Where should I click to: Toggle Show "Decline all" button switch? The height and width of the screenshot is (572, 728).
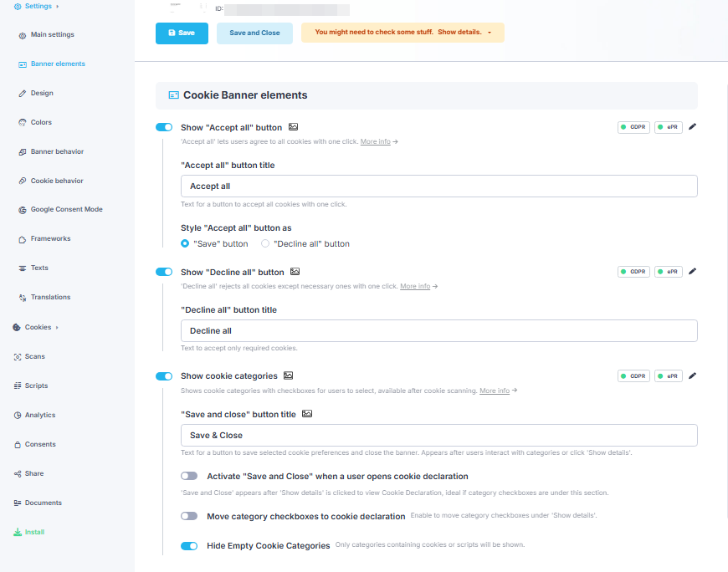164,272
